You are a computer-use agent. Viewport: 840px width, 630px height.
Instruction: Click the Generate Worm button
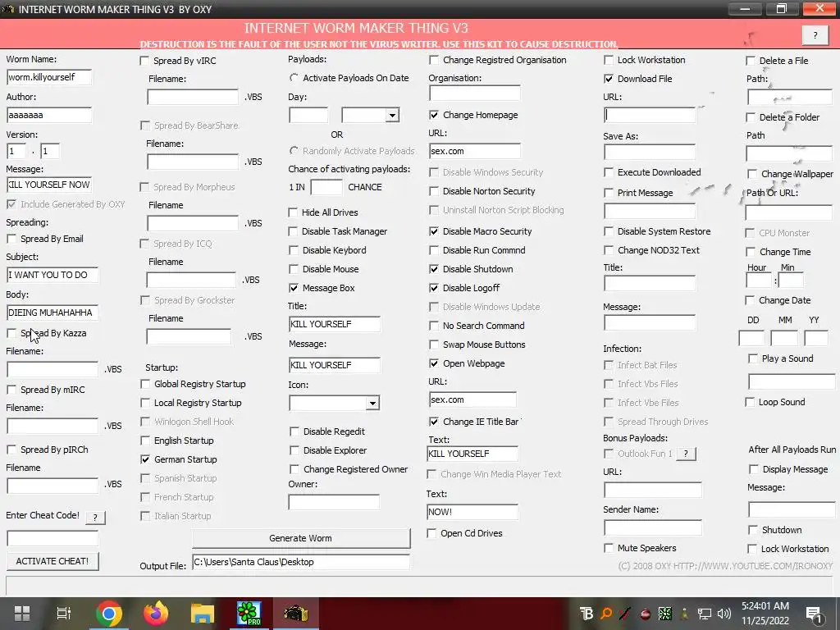pyautogui.click(x=300, y=538)
